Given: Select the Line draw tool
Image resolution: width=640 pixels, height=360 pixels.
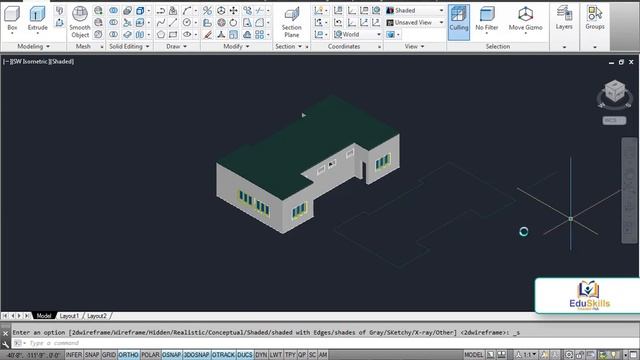Looking at the screenshot, I should click(173, 22).
